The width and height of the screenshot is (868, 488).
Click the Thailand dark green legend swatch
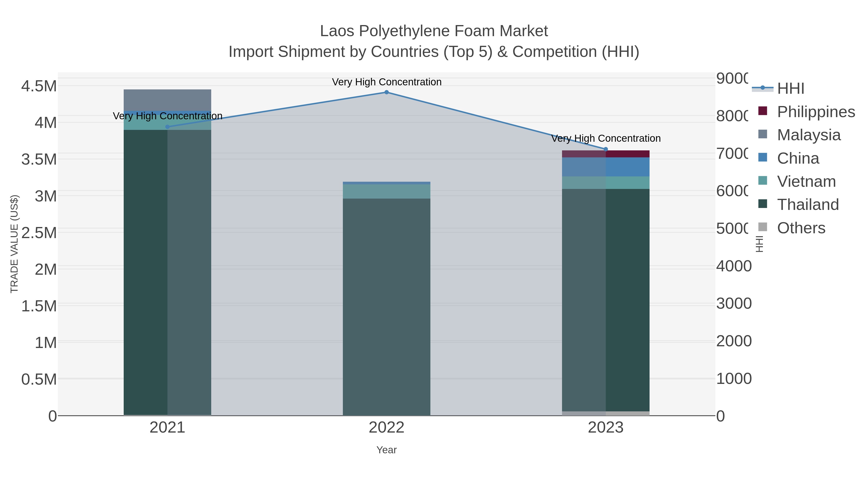[x=763, y=204]
